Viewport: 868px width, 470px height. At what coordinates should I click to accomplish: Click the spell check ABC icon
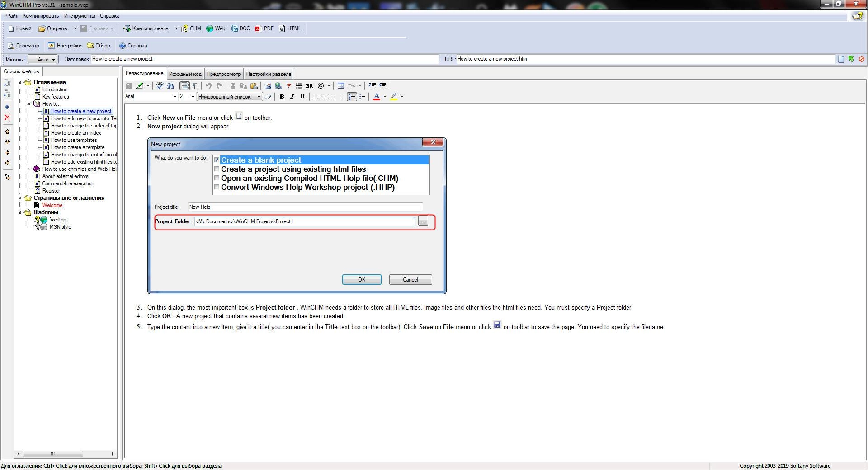tap(160, 85)
